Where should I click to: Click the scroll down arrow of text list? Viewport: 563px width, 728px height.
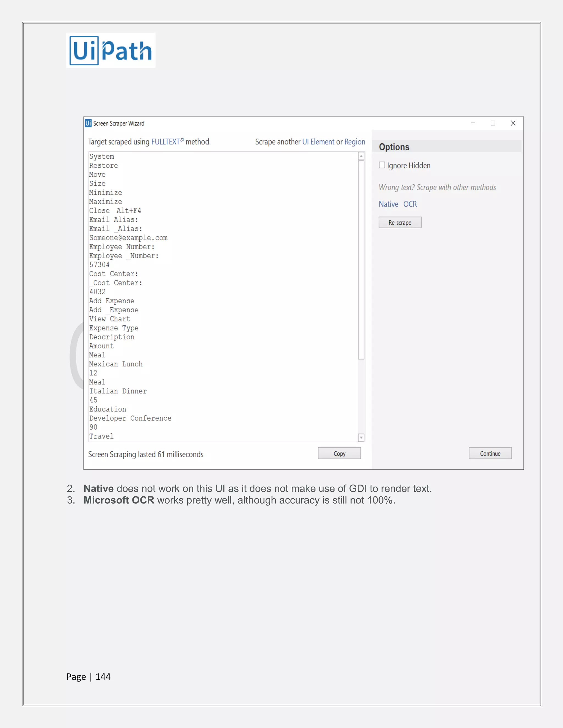pyautogui.click(x=361, y=438)
